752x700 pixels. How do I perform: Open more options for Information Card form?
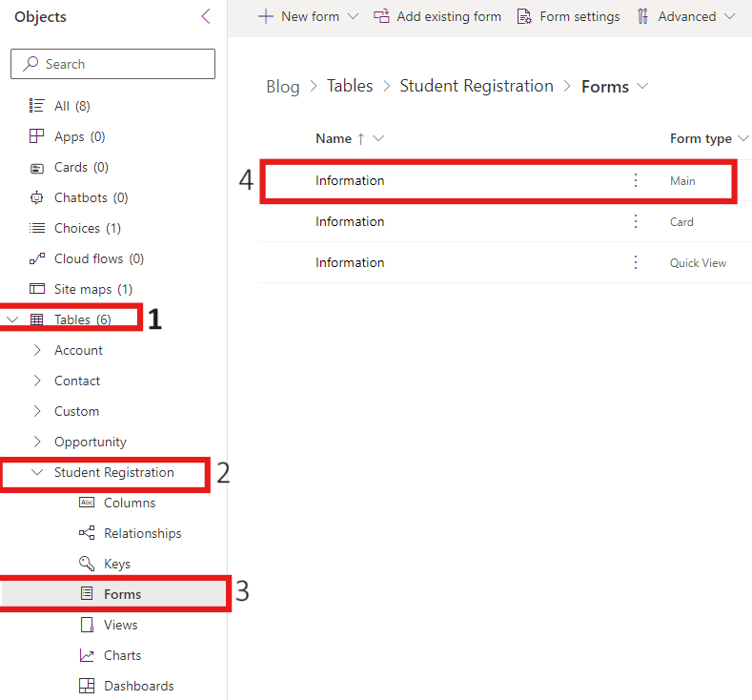pyautogui.click(x=636, y=221)
